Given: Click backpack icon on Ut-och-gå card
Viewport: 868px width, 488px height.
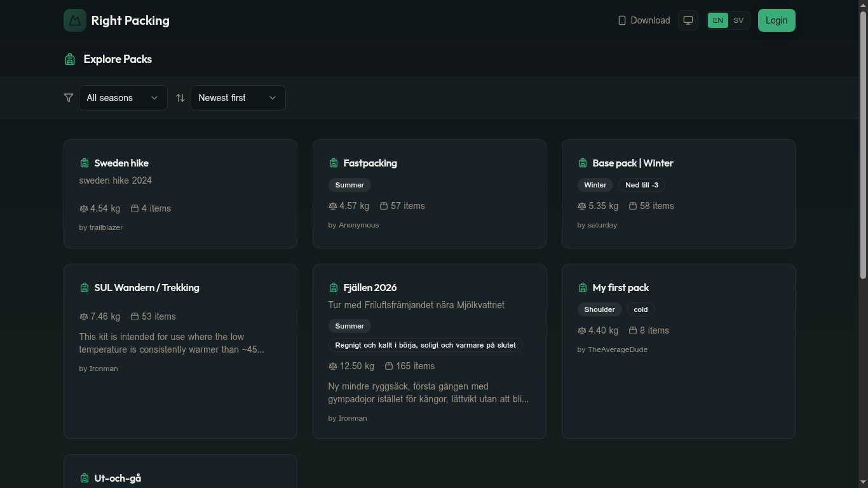Looking at the screenshot, I should [84, 478].
